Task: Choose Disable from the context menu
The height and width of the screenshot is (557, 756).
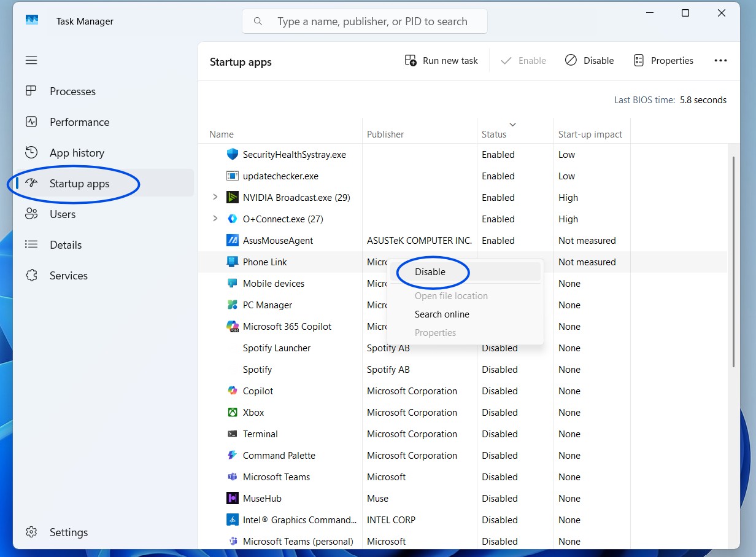Action: coord(430,272)
